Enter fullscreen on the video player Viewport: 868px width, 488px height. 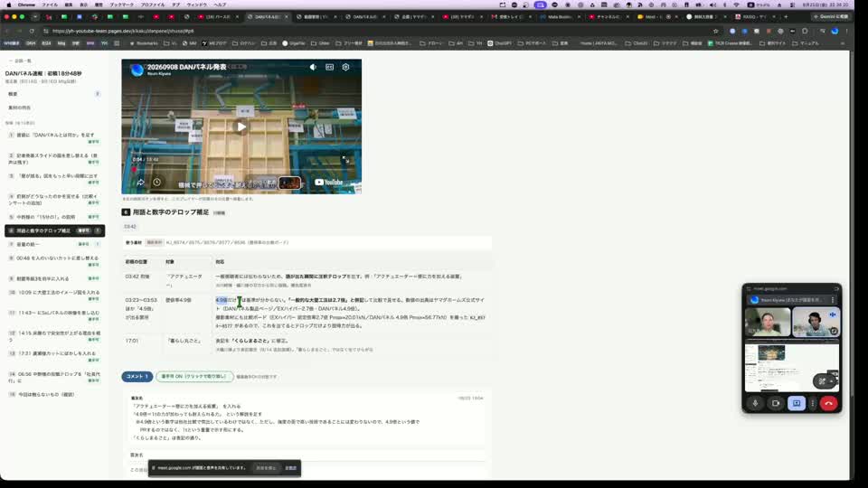[344, 159]
